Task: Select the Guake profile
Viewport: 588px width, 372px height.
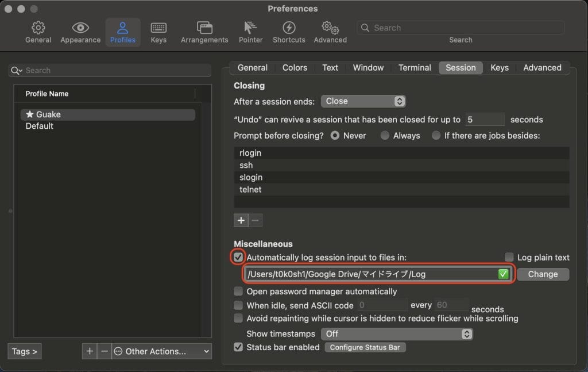Action: (x=108, y=114)
